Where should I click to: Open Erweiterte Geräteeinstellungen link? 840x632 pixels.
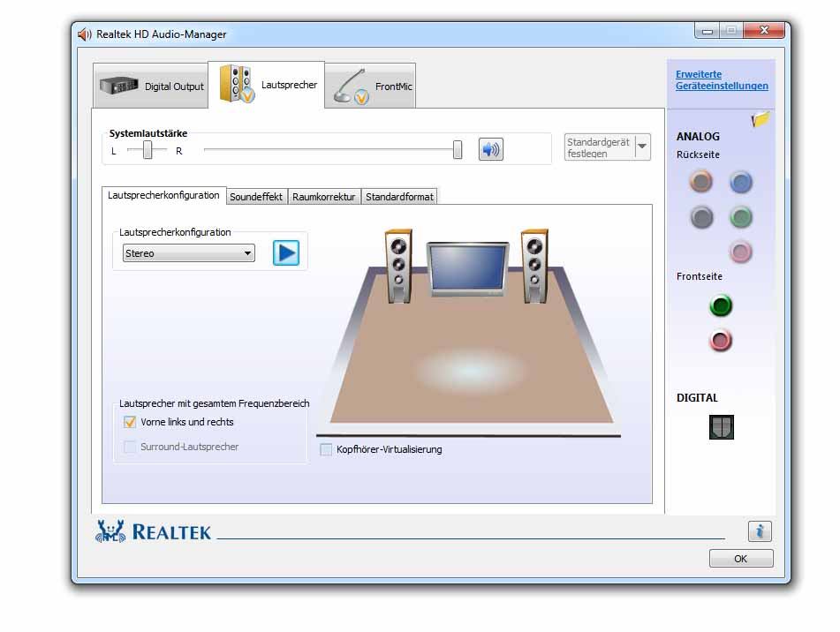pyautogui.click(x=722, y=80)
